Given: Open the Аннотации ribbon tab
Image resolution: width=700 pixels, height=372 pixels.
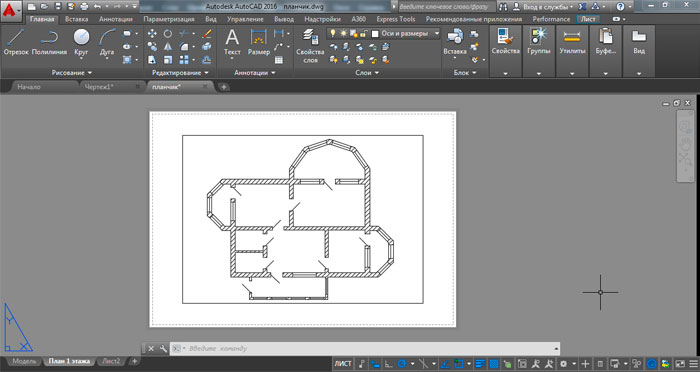Looking at the screenshot, I should [x=116, y=19].
